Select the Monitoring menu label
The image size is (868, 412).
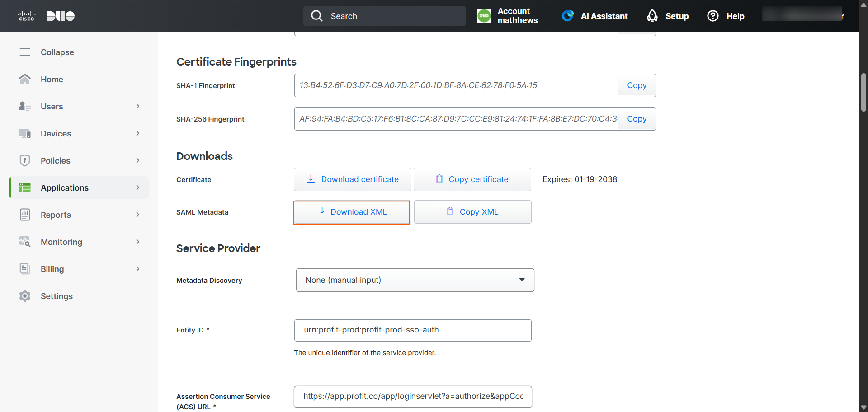tap(61, 242)
